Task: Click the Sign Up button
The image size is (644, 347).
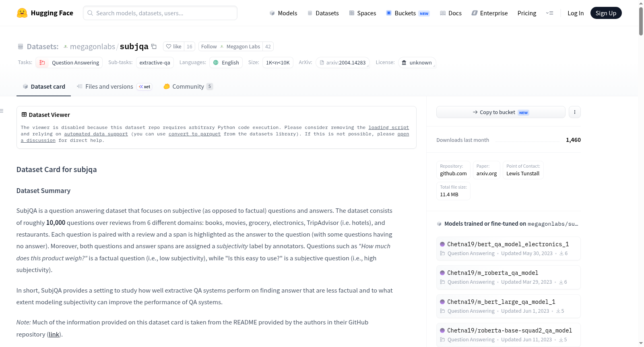Action: pos(606,13)
